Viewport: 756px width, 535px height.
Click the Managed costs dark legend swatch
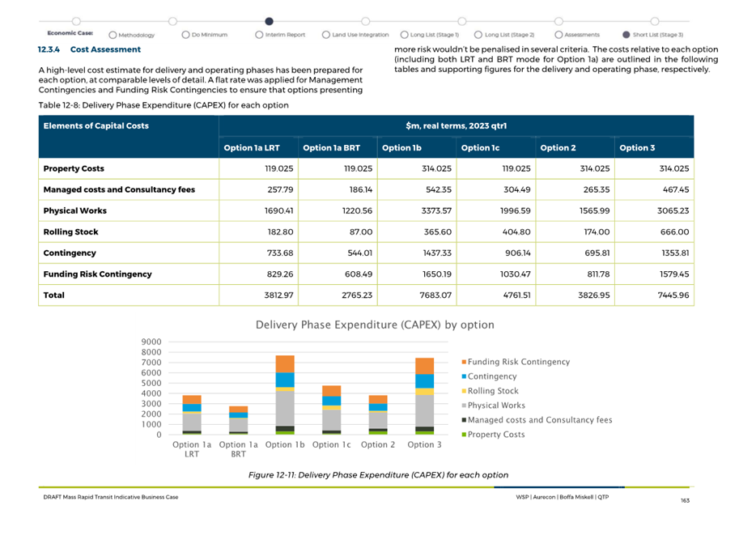464,420
